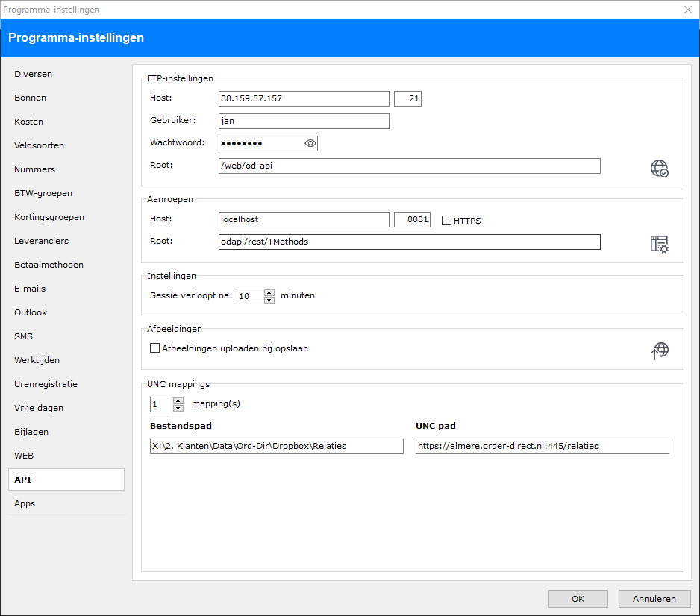Close the Programma-instellingen dialog window
Viewport: 700px width, 616px height.
click(687, 10)
